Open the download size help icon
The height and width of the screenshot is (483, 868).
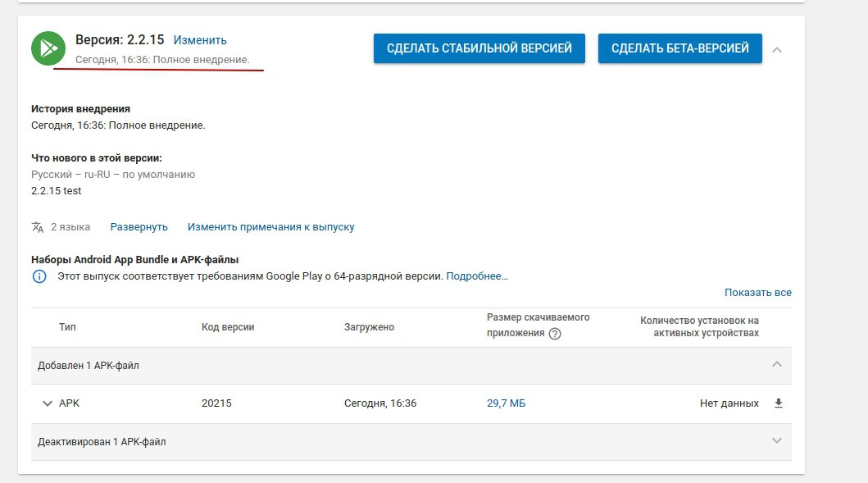pos(555,334)
